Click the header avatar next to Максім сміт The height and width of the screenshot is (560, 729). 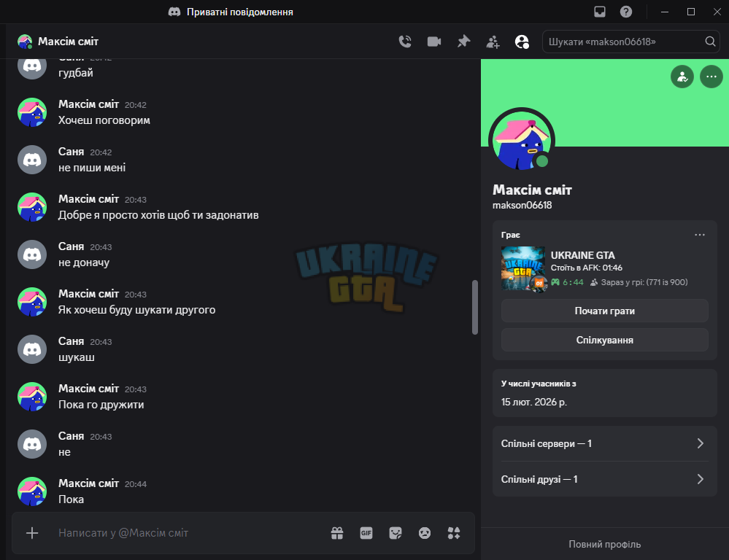click(25, 42)
